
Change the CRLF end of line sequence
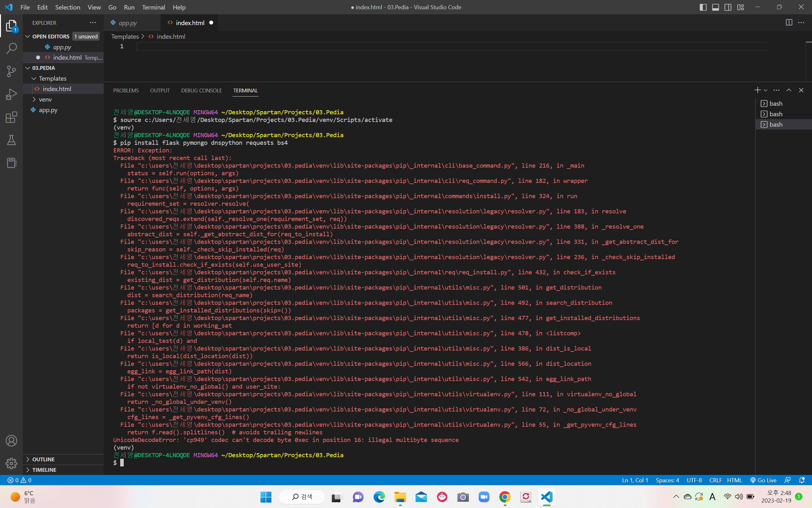point(715,480)
